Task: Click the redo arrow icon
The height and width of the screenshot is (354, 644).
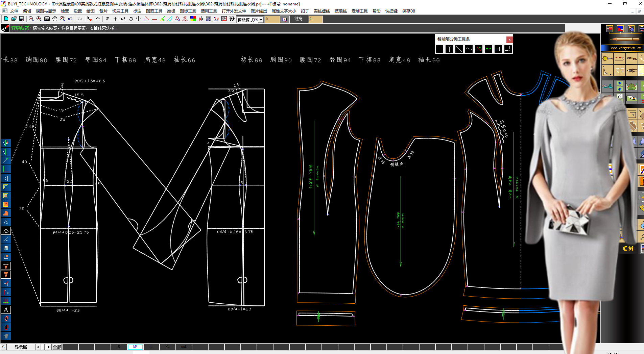Action: click(x=80, y=19)
